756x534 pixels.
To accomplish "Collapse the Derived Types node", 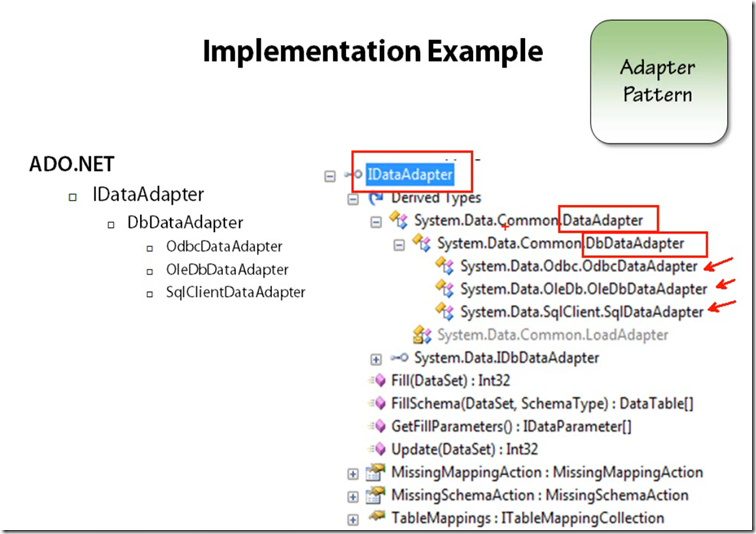I will tap(353, 199).
